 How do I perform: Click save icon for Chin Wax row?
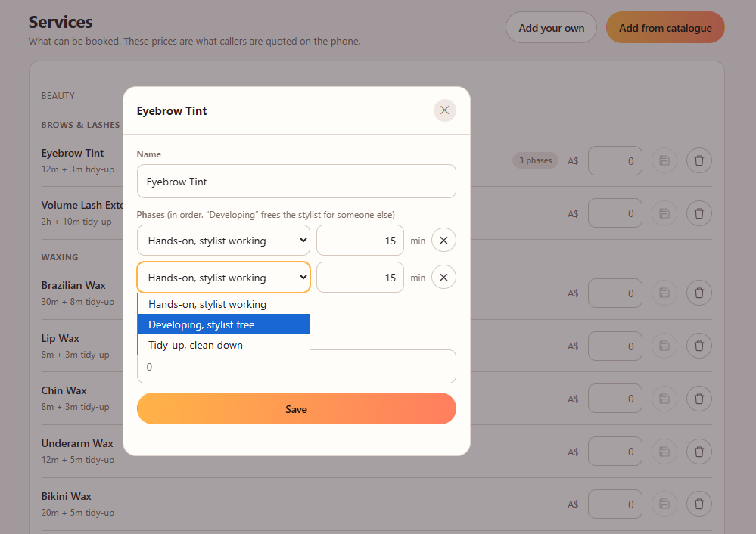664,399
